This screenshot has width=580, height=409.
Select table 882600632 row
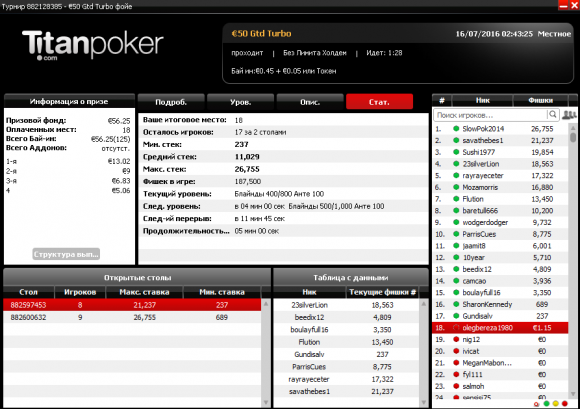click(x=132, y=317)
